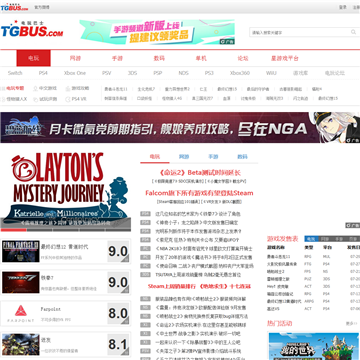Viewport: 360px width, 360px height.
Task: Switch news list to 网游 tab
Action: pos(184,157)
